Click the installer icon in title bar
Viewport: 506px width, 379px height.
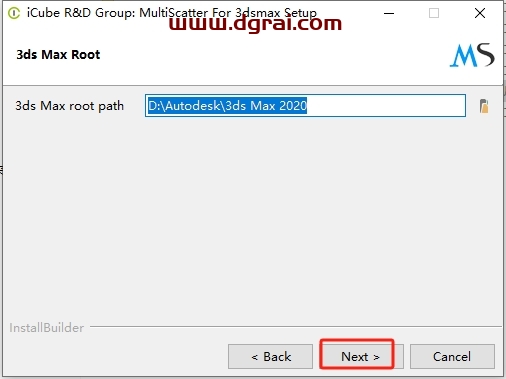[x=14, y=13]
